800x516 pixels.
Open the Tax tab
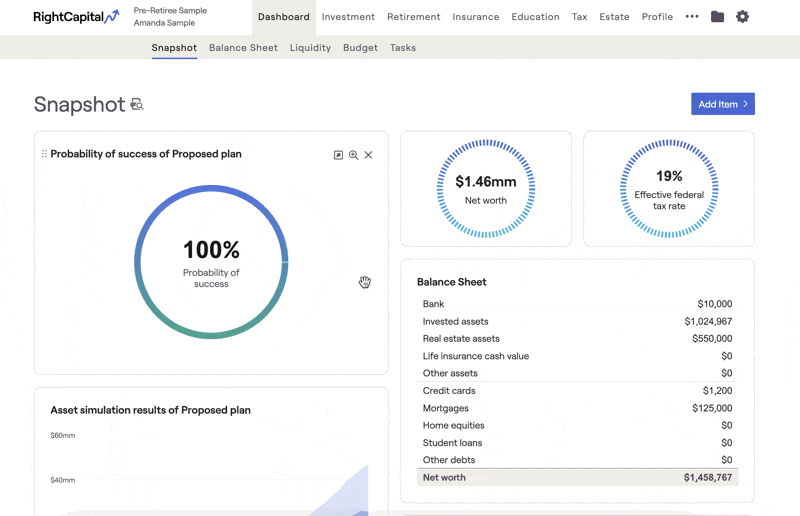(x=579, y=17)
